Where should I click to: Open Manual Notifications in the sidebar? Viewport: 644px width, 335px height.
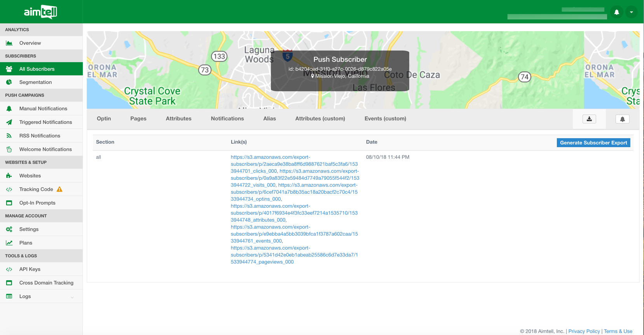tap(43, 109)
